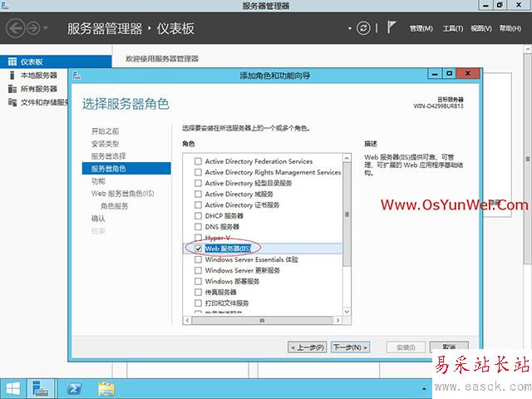This screenshot has width=532, height=399.
Task: Uncheck Web 服务器(IIS) role
Action: tap(198, 249)
